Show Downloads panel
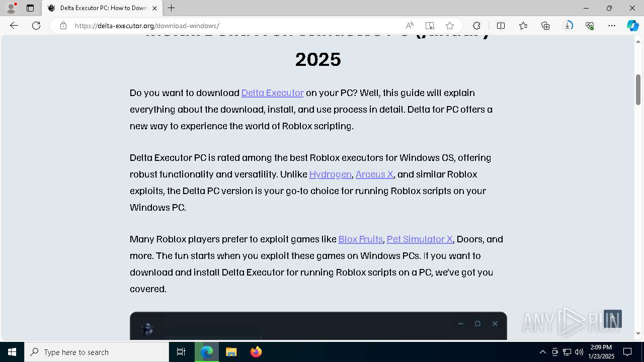 click(x=568, y=26)
